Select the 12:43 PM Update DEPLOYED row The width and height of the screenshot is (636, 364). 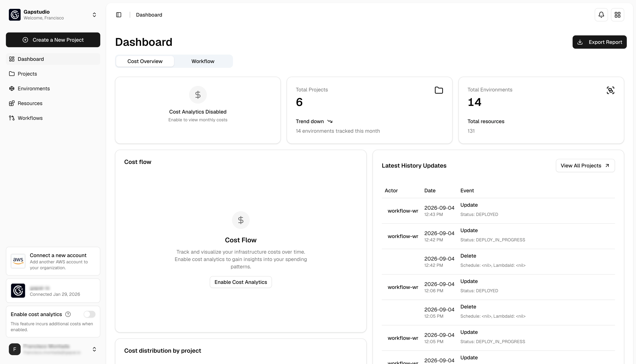click(498, 211)
